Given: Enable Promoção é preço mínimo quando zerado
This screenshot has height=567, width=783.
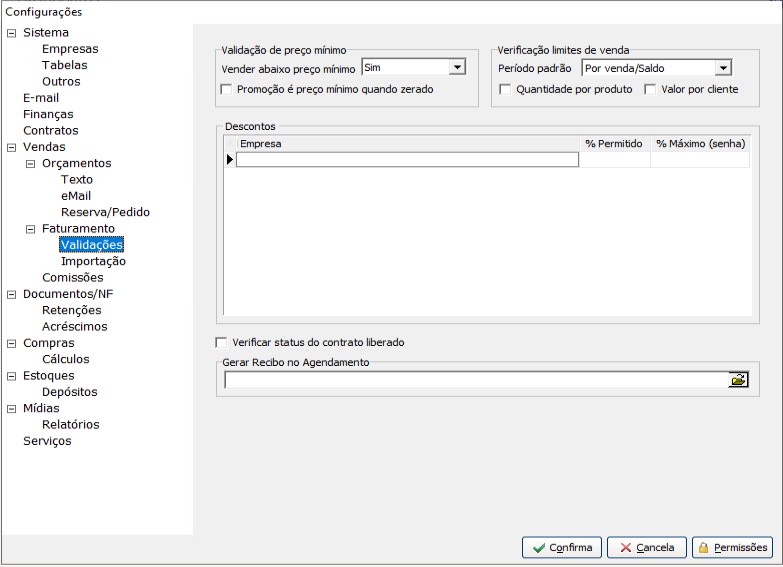Looking at the screenshot, I should tap(226, 89).
